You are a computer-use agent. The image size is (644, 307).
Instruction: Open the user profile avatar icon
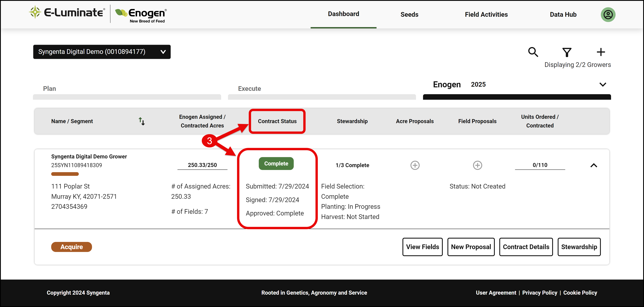click(608, 15)
